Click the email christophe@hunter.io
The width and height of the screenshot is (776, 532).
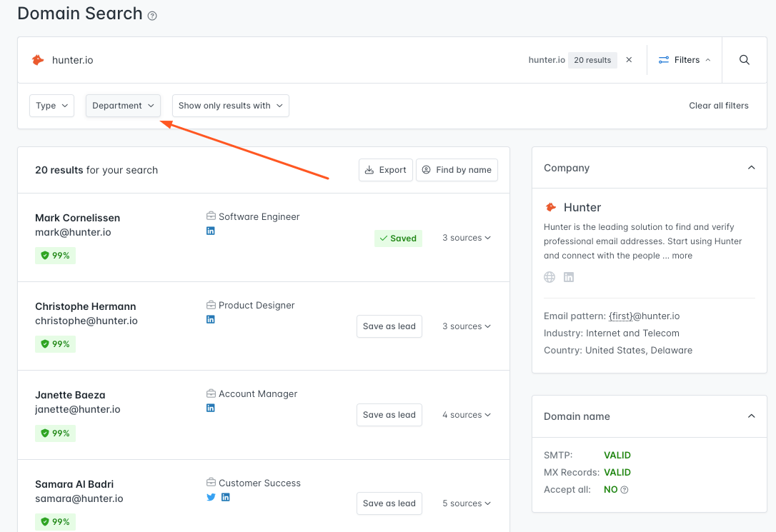click(x=86, y=321)
